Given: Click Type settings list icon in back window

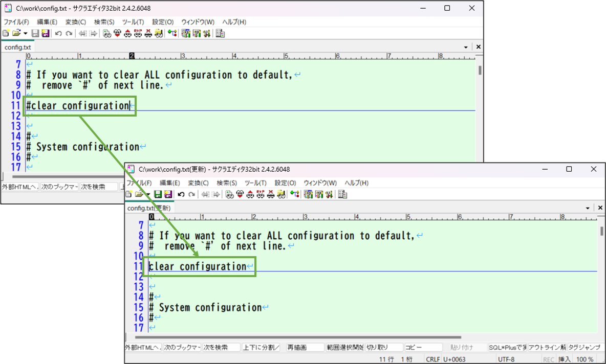Looking at the screenshot, I should (x=186, y=34).
